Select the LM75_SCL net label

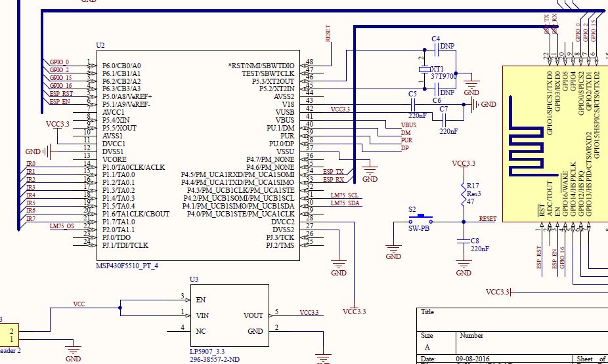(344, 195)
